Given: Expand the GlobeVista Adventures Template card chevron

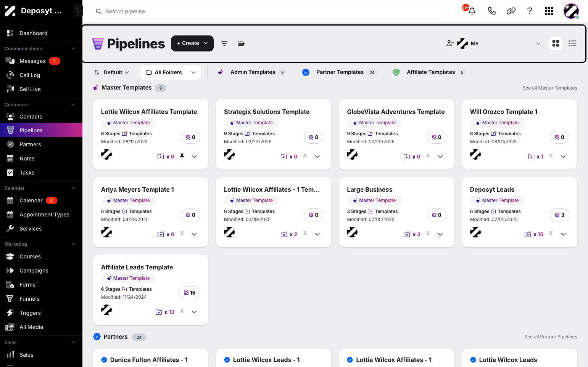Looking at the screenshot, I should pyautogui.click(x=440, y=156).
